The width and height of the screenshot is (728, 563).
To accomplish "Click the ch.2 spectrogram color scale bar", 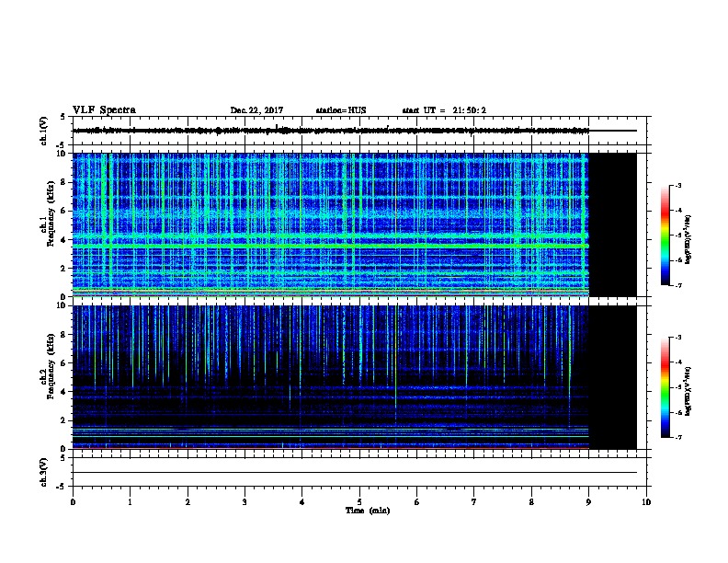I will (665, 387).
